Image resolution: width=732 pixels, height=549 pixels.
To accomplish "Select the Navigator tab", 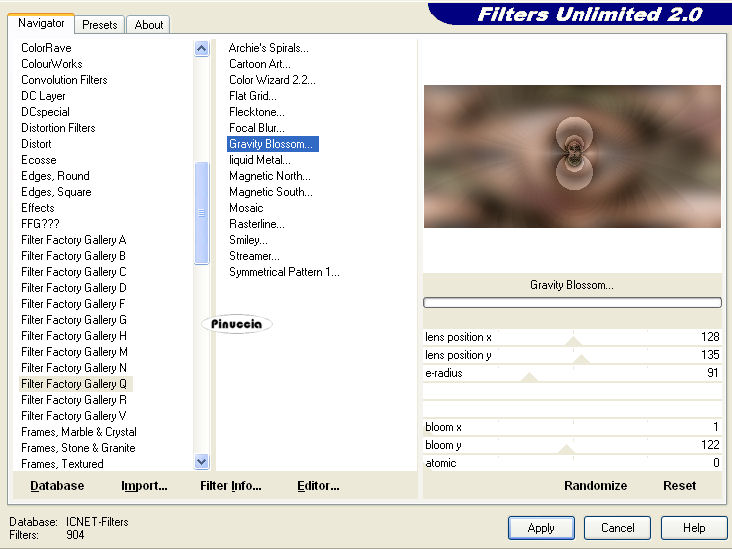I will pyautogui.click(x=41, y=23).
